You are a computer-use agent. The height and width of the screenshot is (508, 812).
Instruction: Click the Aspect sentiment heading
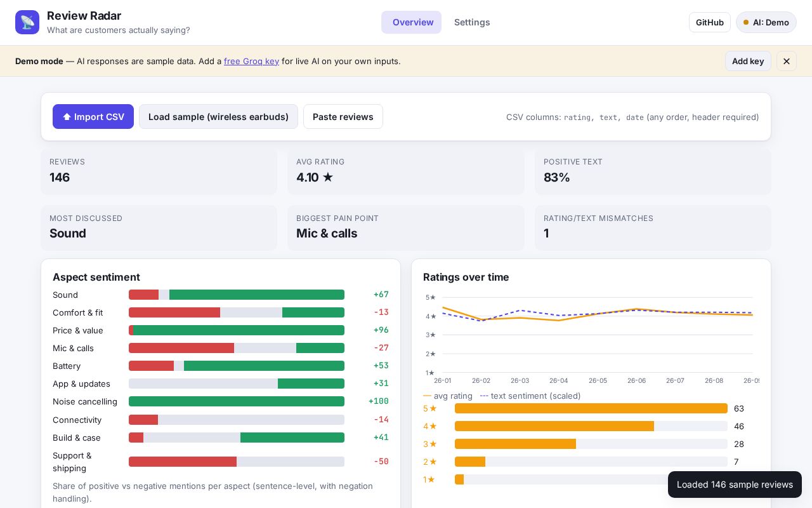(x=96, y=277)
